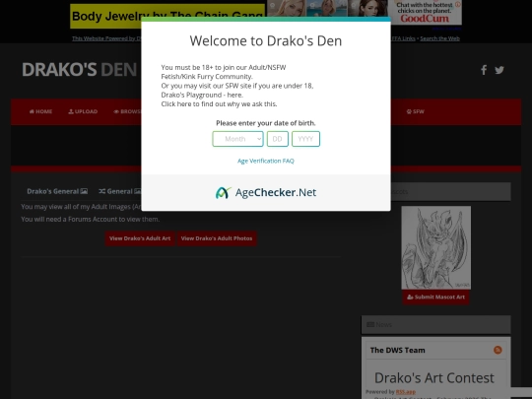Image resolution: width=532 pixels, height=399 pixels.
Task: Click the News panel header
Action: click(x=436, y=325)
